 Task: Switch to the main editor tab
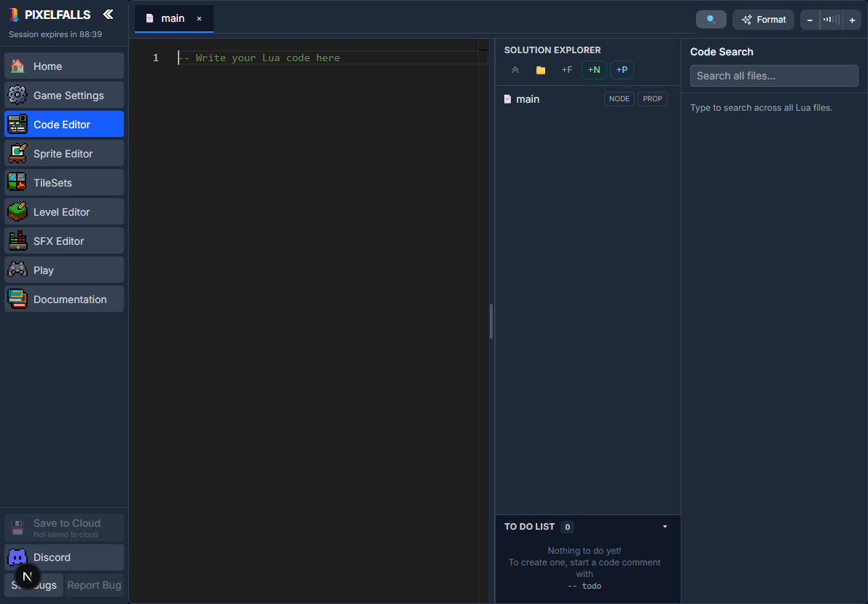(173, 18)
